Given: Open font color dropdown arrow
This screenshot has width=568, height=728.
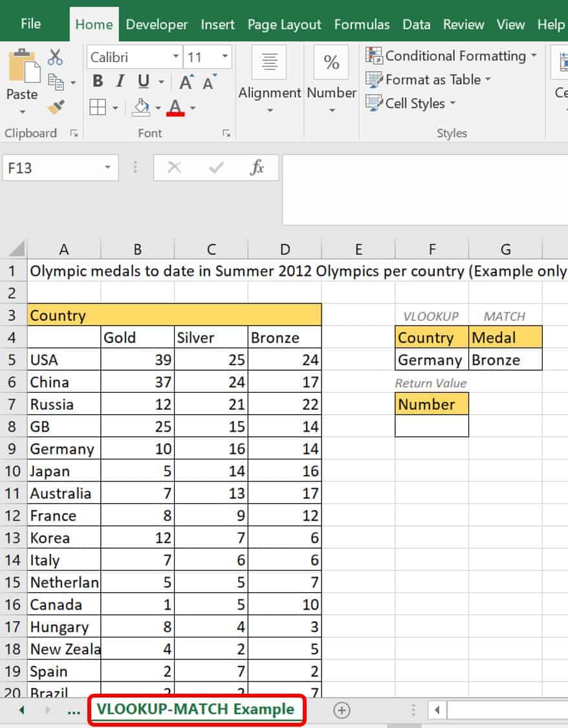Looking at the screenshot, I should point(193,108).
